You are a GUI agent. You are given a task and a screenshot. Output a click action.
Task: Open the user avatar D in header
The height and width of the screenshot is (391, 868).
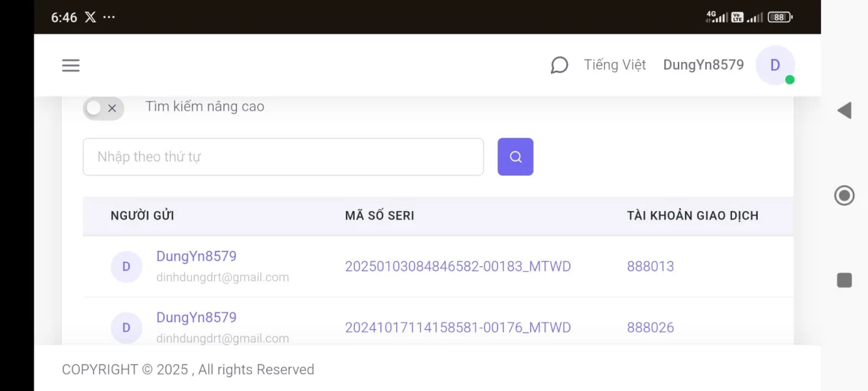pyautogui.click(x=775, y=65)
